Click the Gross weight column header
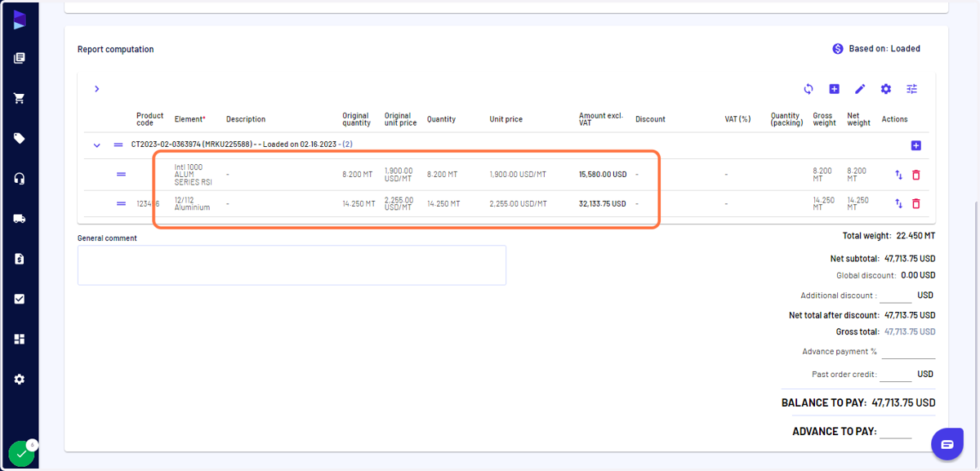 pos(823,119)
